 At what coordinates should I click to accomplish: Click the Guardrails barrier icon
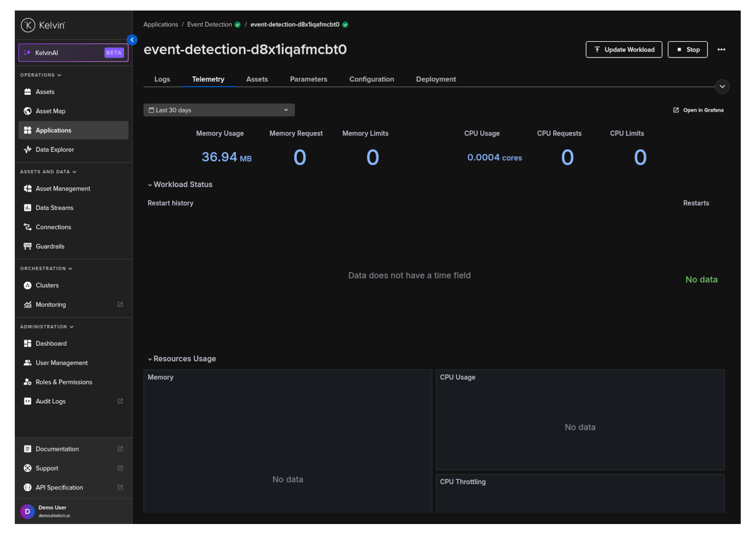pyautogui.click(x=28, y=246)
